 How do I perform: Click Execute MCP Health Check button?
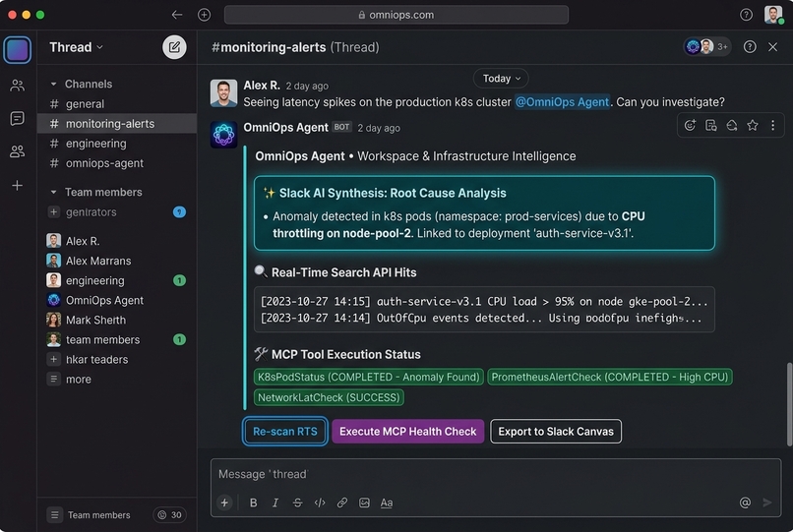coord(407,432)
